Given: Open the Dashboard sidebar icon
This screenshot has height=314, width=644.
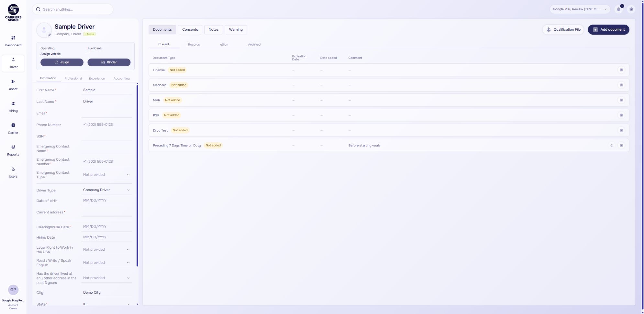Looking at the screenshot, I should [13, 38].
